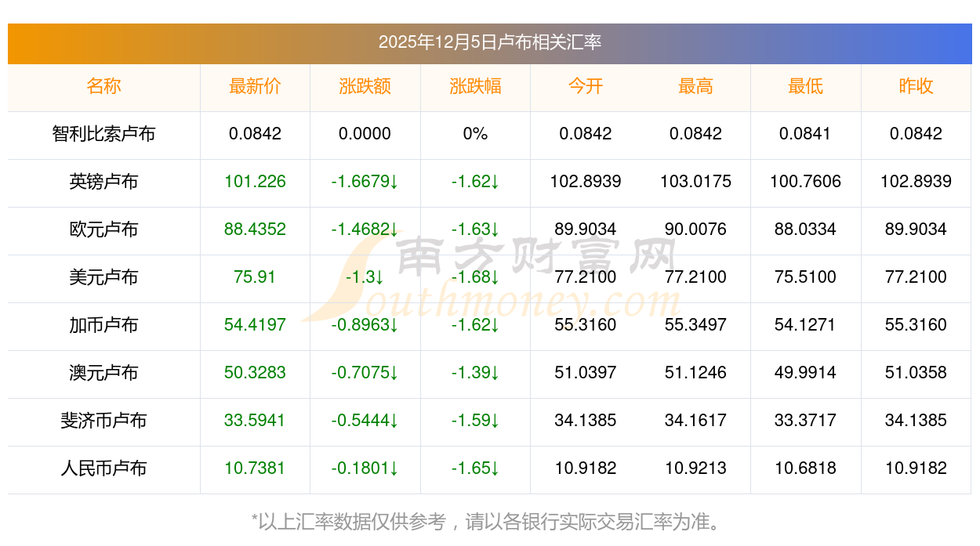Click the row name '斐济币卢布'

coord(103,421)
